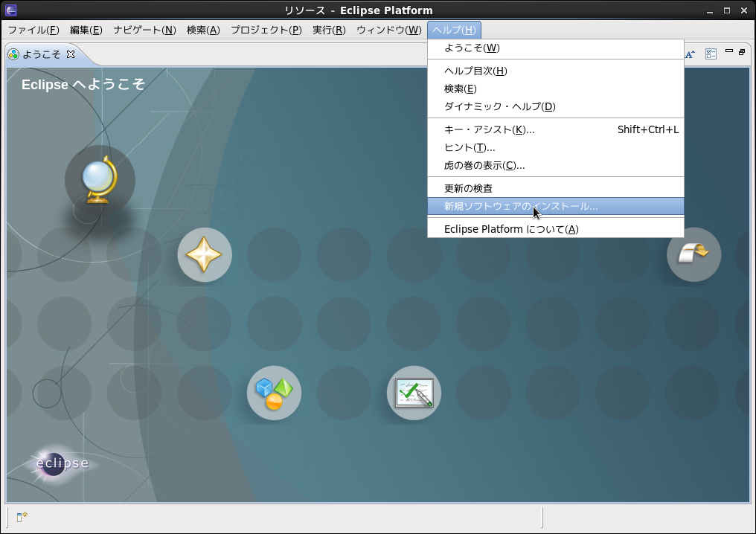Close the ようこそ tab
The width and height of the screenshot is (756, 534).
[x=71, y=54]
